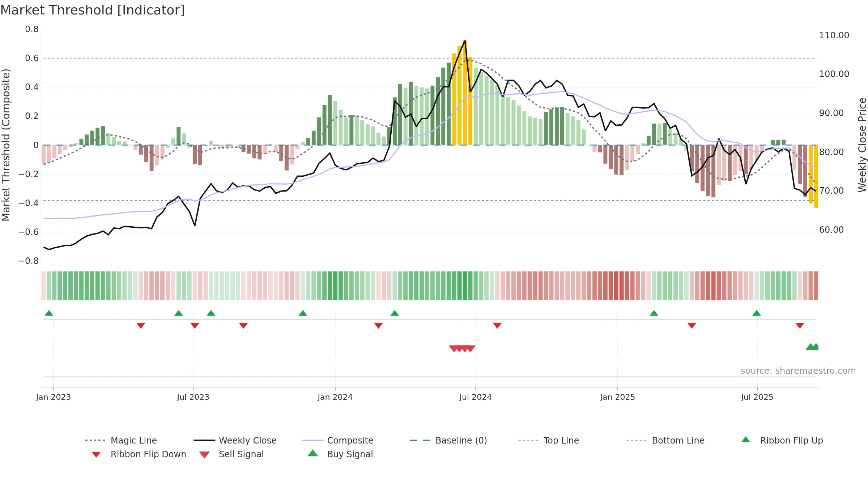Viewport: 868px width, 488px height.
Task: Click the red Sell Signal legend triangle
Action: [x=204, y=455]
